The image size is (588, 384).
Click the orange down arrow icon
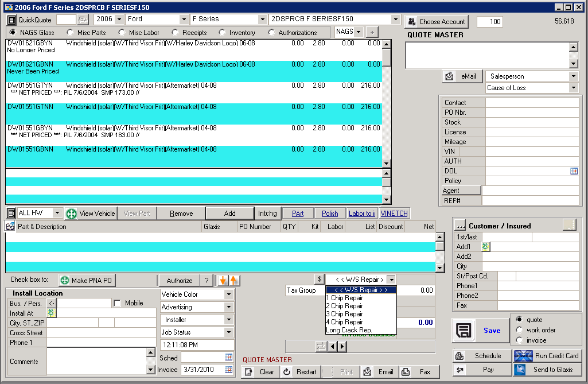223,280
